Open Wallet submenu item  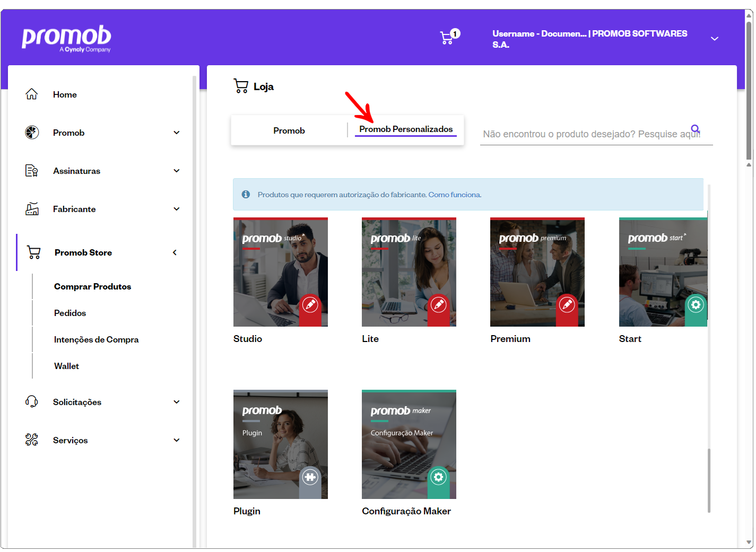point(66,366)
